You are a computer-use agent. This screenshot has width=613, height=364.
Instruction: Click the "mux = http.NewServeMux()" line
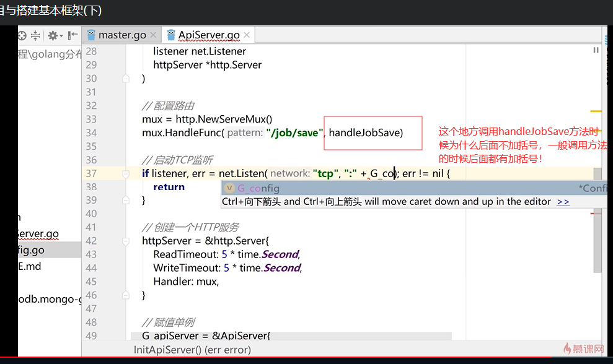pos(207,119)
